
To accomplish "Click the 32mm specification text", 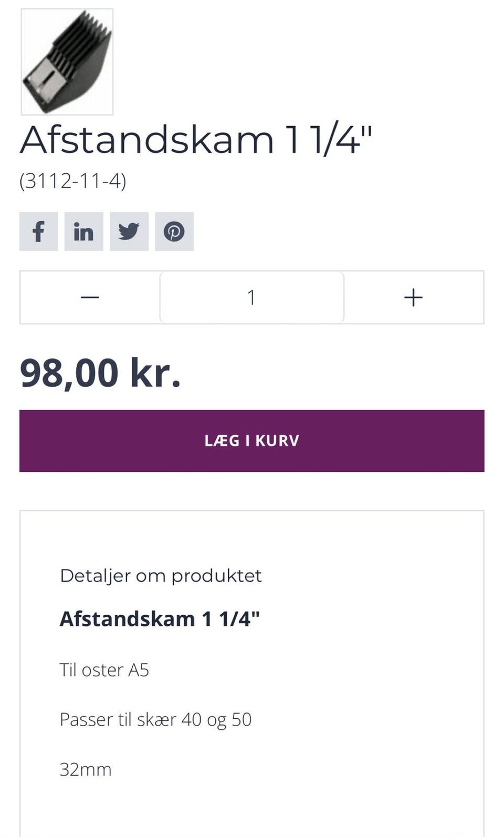I will (86, 769).
